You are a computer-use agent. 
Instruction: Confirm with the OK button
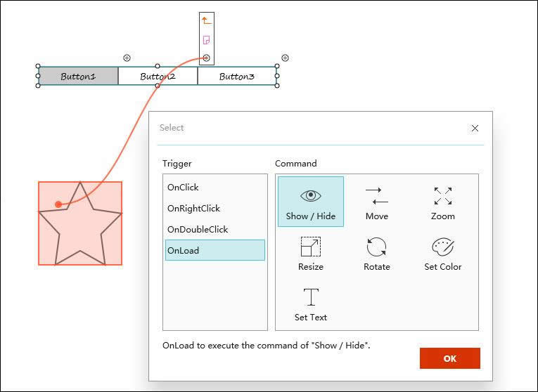[450, 358]
